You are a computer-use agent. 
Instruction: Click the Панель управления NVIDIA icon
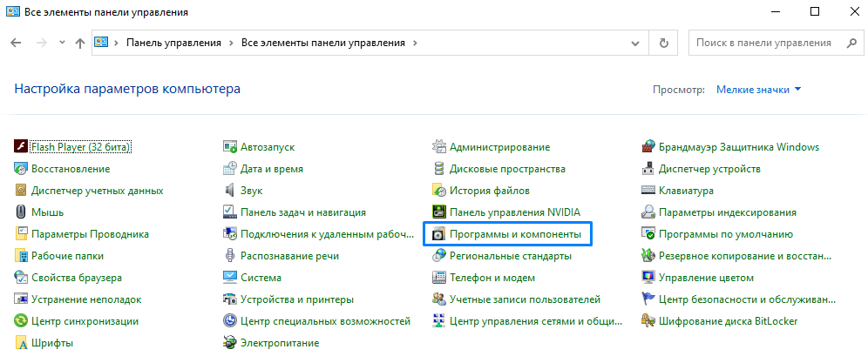tap(439, 212)
